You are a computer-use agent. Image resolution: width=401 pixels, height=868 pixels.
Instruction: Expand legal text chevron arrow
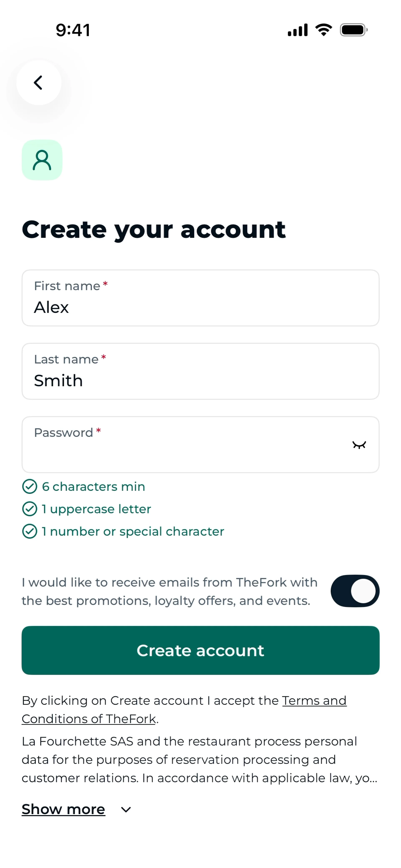click(x=126, y=809)
